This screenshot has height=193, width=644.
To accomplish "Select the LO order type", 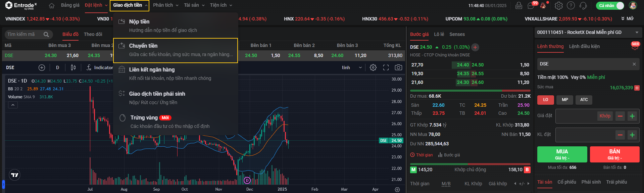I will (545, 100).
